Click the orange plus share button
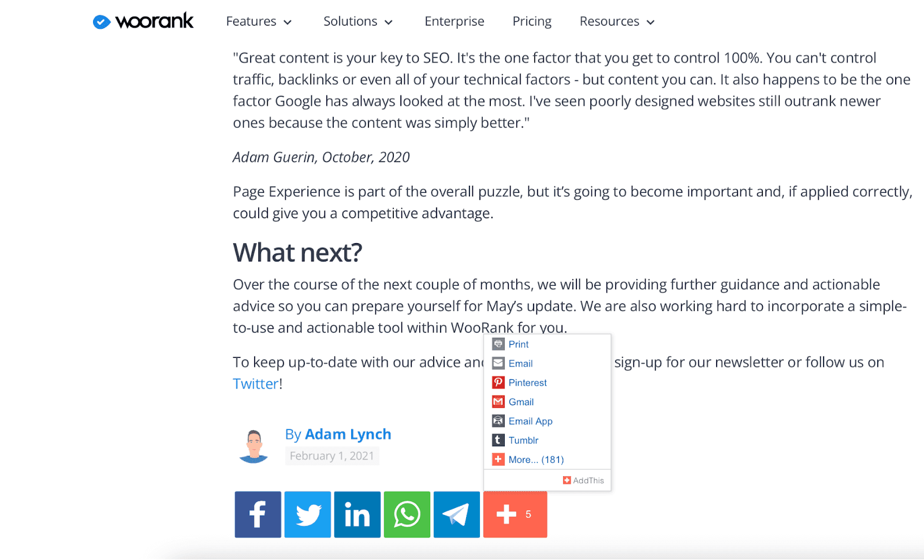 point(515,514)
